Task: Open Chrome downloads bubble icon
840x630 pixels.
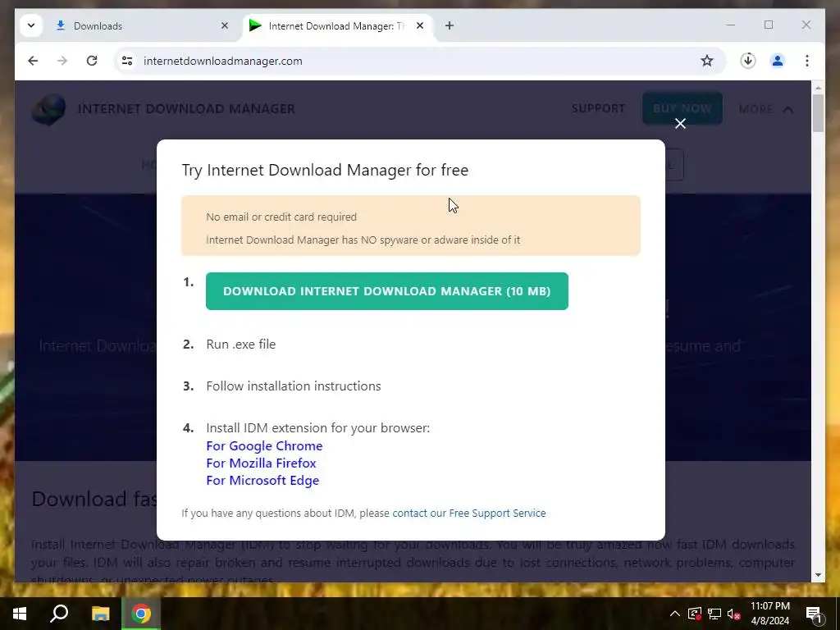Action: pyautogui.click(x=748, y=61)
